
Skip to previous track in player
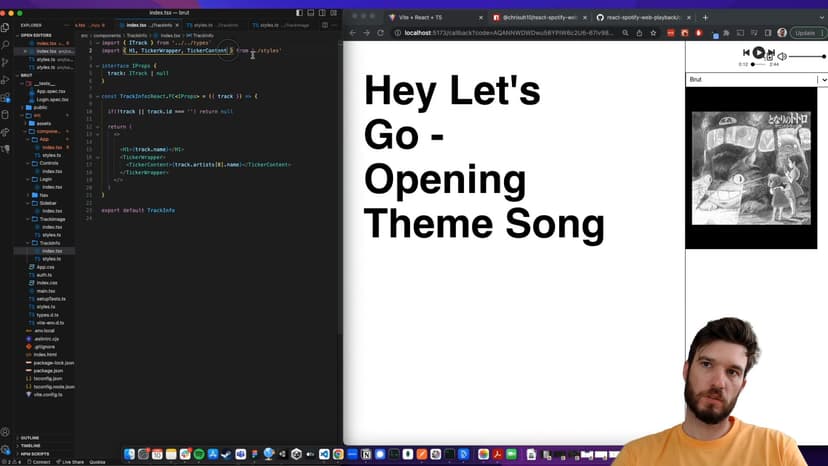[746, 53]
